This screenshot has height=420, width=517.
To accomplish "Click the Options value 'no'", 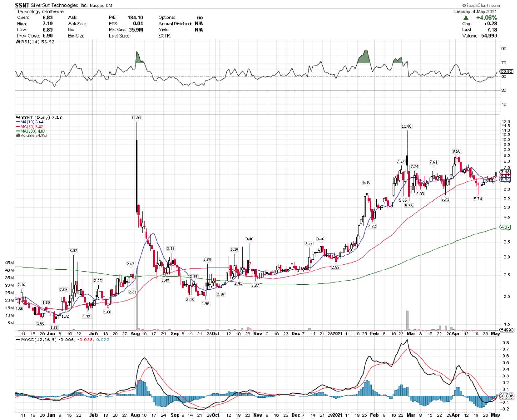I will (x=200, y=18).
